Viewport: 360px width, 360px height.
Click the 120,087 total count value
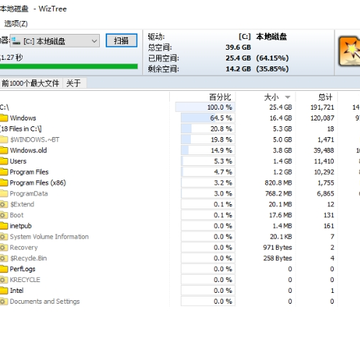pyautogui.click(x=322, y=118)
